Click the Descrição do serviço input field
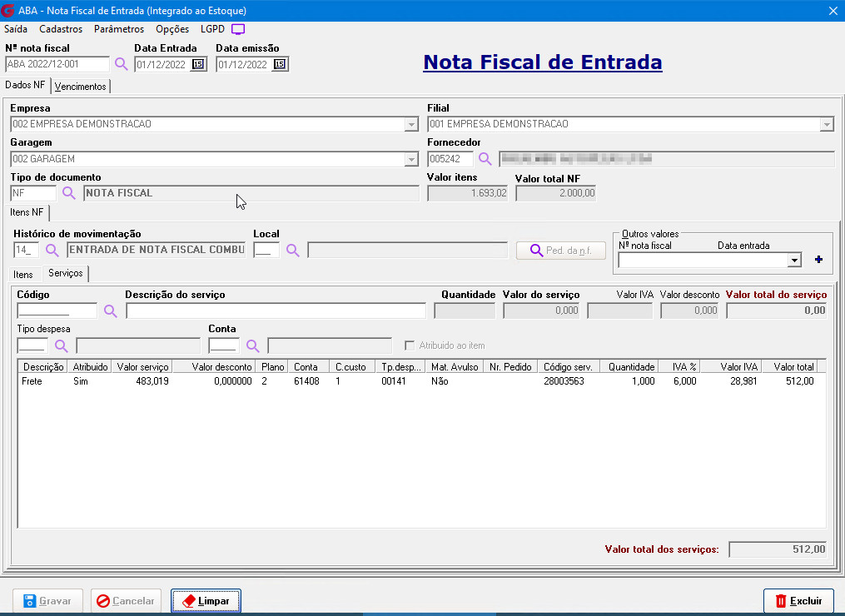The width and height of the screenshot is (845, 616). point(276,310)
